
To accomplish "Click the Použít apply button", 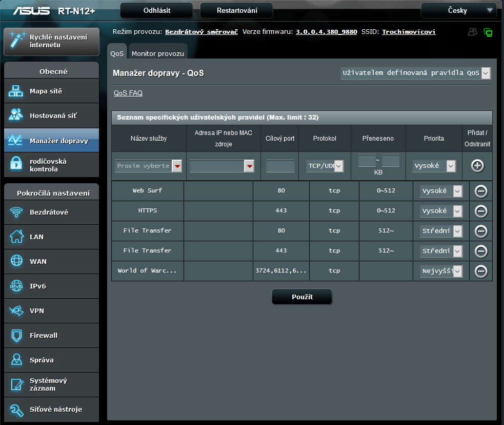I will (x=302, y=297).
